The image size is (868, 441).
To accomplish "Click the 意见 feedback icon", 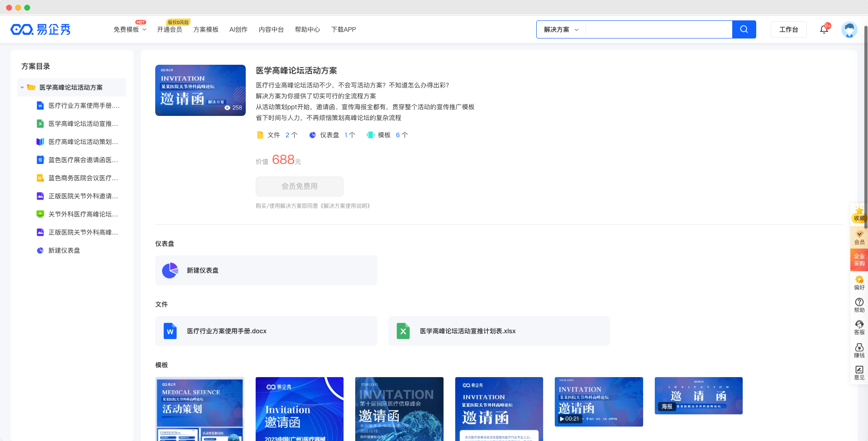I will [x=859, y=369].
